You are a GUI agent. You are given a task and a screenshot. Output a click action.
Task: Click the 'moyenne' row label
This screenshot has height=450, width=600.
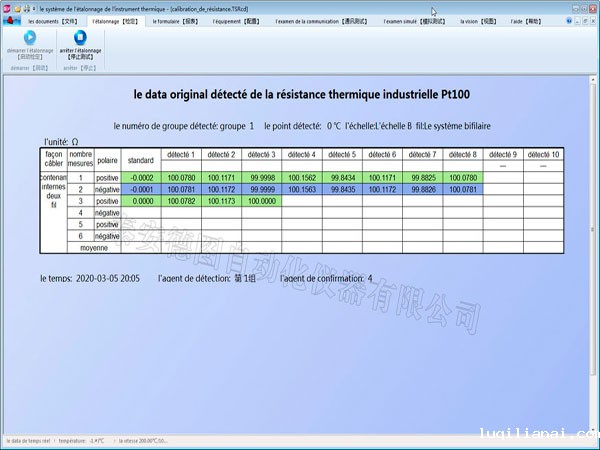94,248
